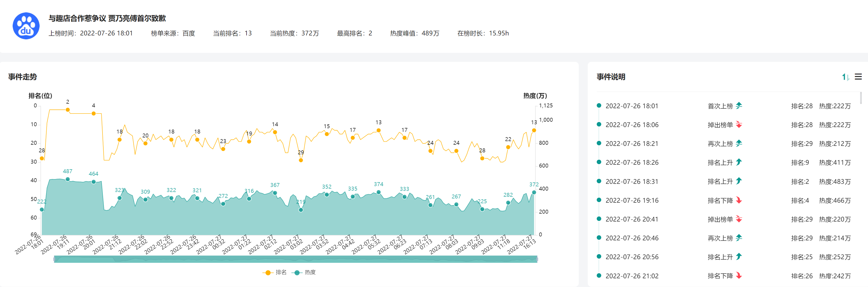Viewport: 868px width, 287px height.
Task: Click the left handle of zoom slider
Action: 54,259
